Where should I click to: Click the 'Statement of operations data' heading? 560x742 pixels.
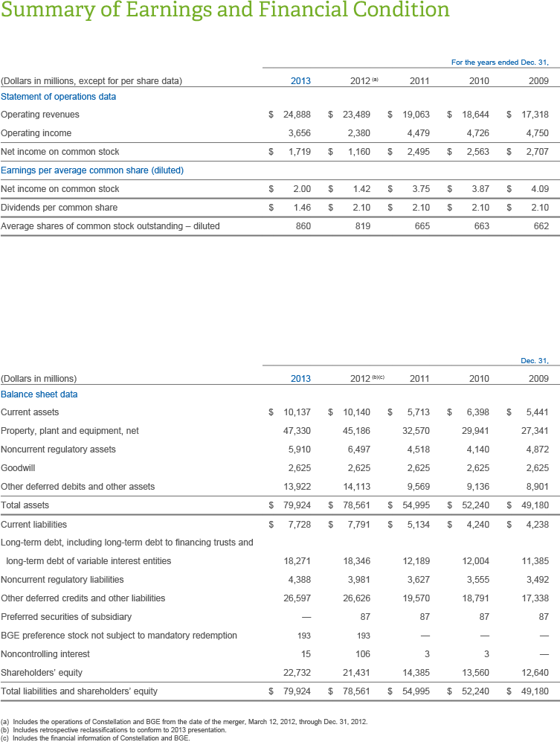pyautogui.click(x=58, y=96)
